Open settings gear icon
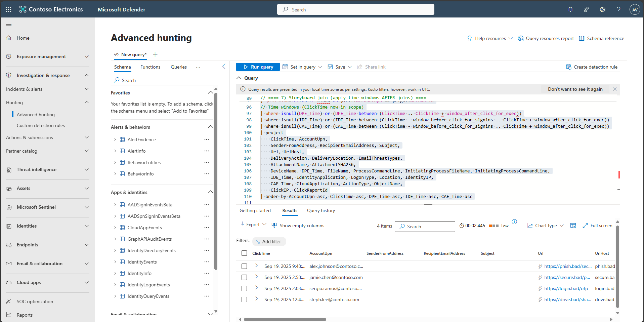The height and width of the screenshot is (322, 644). (x=603, y=9)
